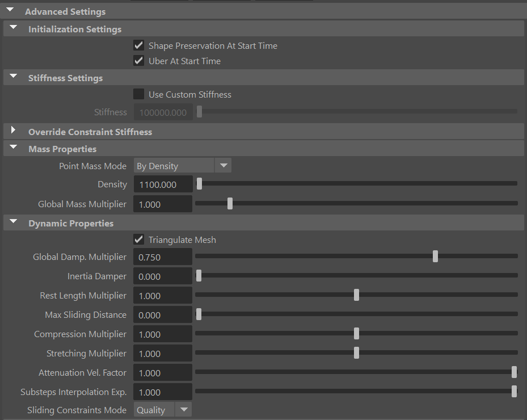Viewport: 527px width, 420px height.
Task: Click inside the Density value field
Action: 163,183
